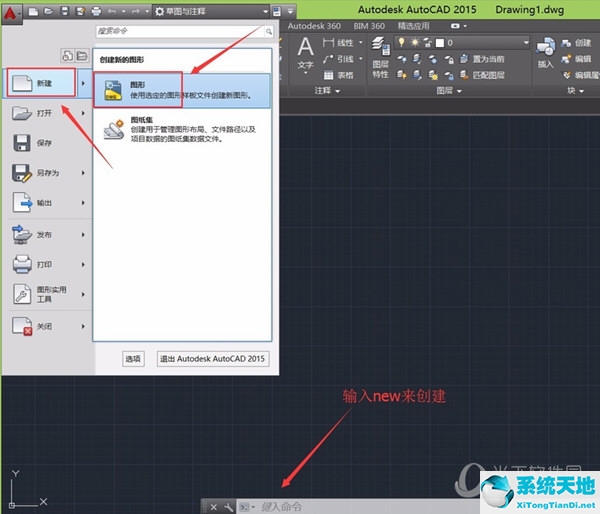The width and height of the screenshot is (600, 514).
Task: Click the wrench customize icon on command line
Action: [228, 507]
